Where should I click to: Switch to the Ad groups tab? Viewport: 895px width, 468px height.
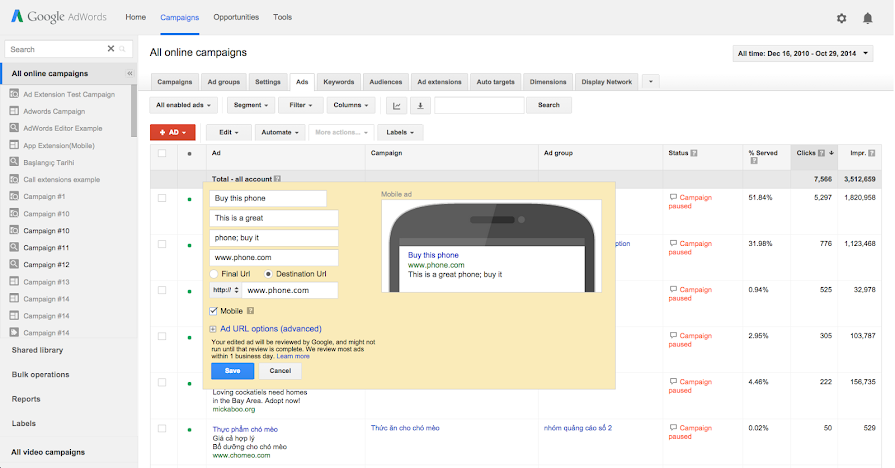(224, 82)
